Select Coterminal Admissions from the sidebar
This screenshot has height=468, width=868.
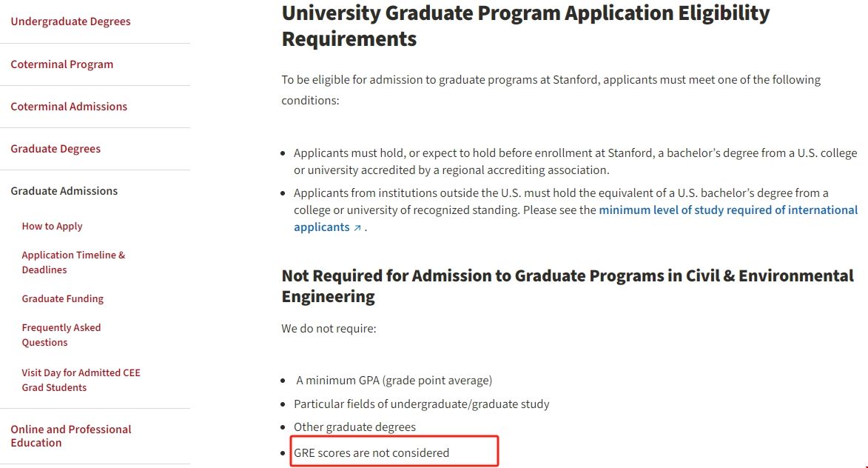tap(69, 107)
